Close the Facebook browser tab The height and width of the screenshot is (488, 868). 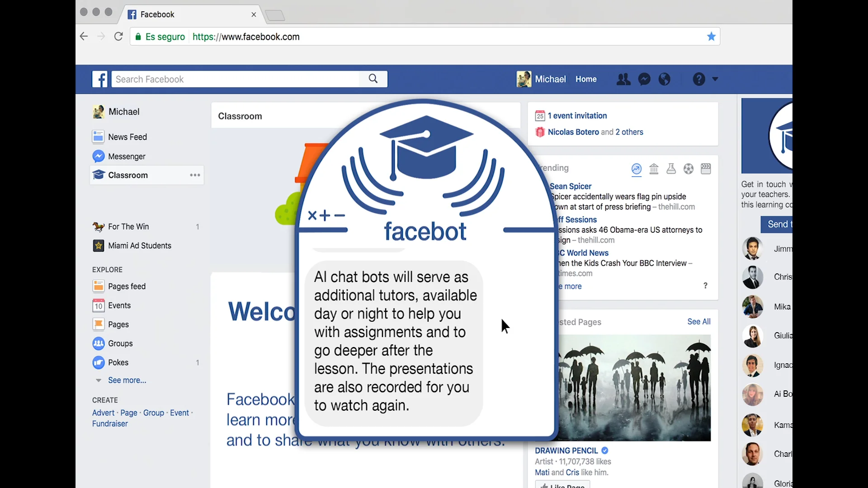click(x=254, y=14)
